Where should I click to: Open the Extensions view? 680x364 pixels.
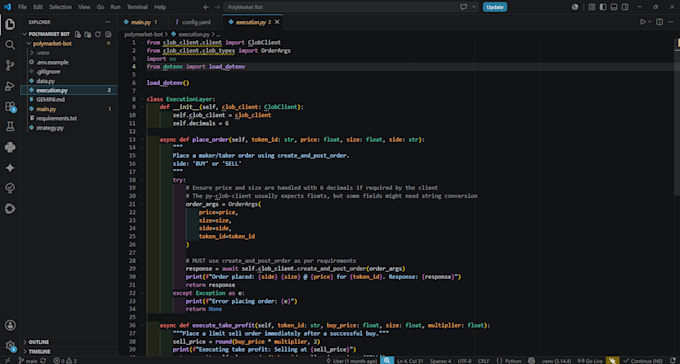pos(10,106)
